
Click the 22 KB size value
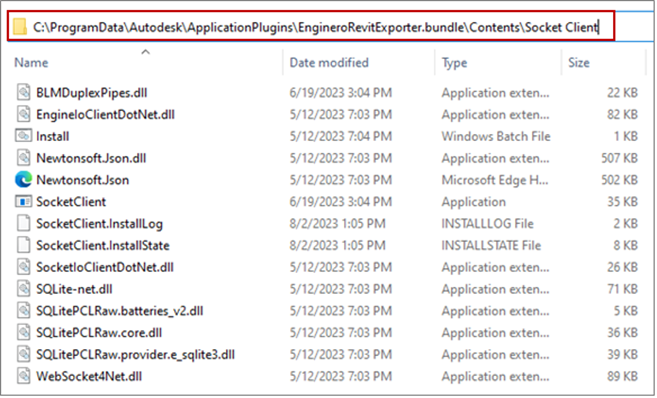pyautogui.click(x=622, y=93)
